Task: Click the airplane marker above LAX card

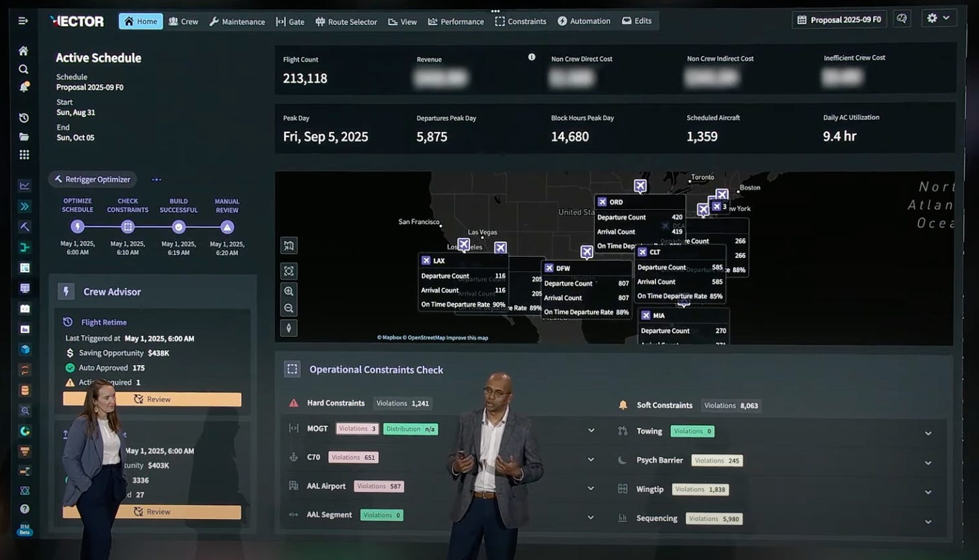Action: (x=463, y=244)
